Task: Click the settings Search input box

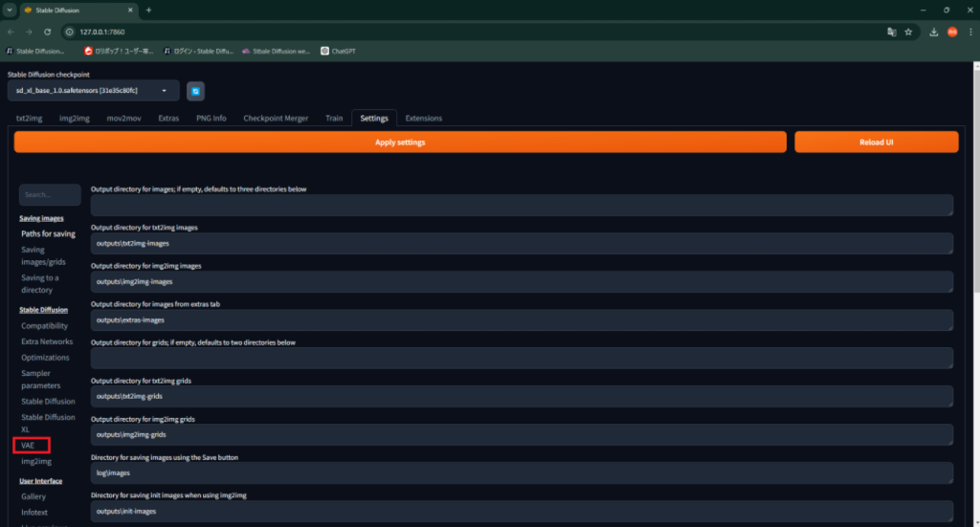Action: point(50,195)
